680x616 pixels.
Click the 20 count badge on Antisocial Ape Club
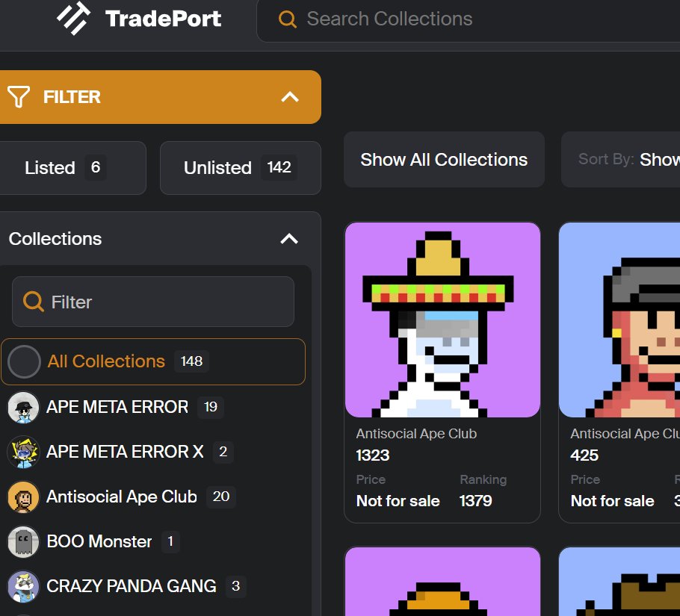(221, 497)
